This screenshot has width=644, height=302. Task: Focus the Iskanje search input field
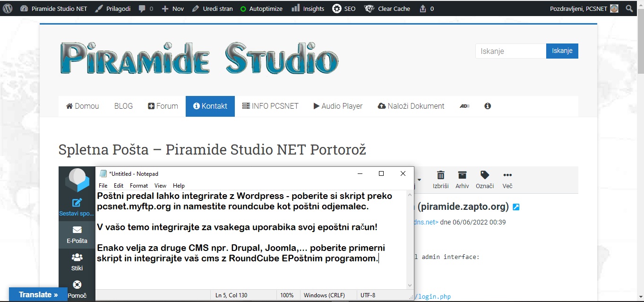[511, 51]
